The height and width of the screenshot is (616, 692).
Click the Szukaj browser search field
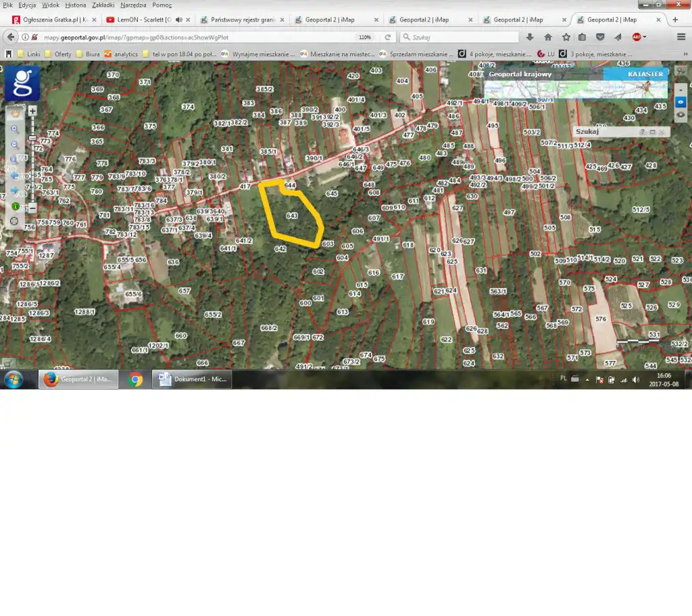point(460,37)
